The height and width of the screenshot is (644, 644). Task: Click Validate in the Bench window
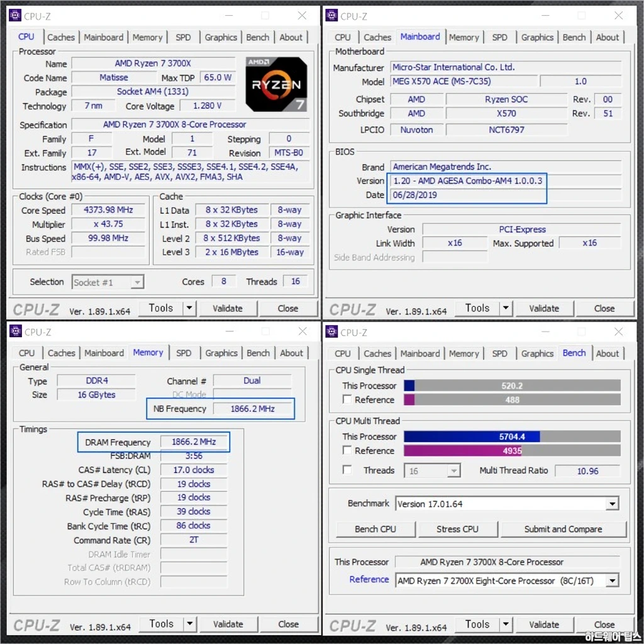(x=544, y=624)
